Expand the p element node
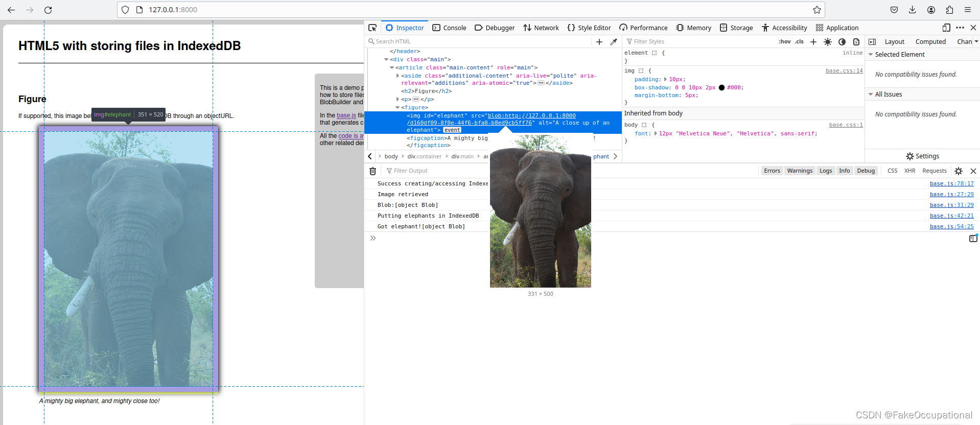The image size is (980, 425). [398, 99]
